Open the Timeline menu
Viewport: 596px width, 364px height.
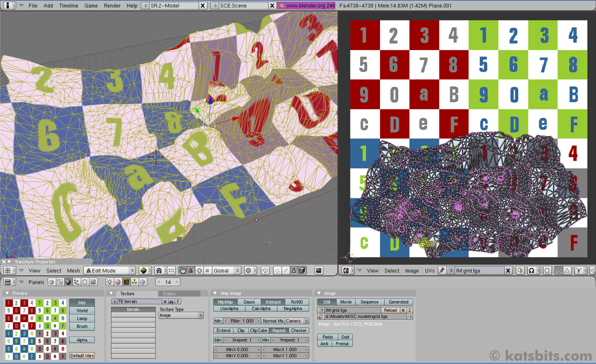pyautogui.click(x=69, y=6)
